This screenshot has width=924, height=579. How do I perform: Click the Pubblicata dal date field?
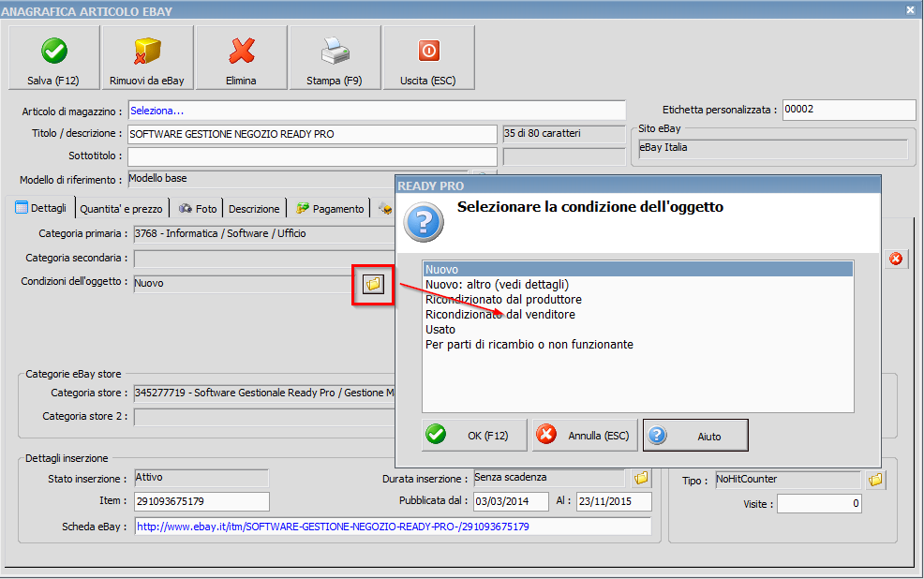coord(511,501)
